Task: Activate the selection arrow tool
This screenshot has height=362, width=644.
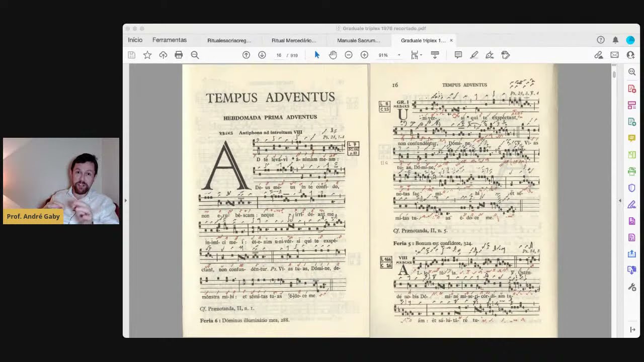Action: click(x=317, y=55)
